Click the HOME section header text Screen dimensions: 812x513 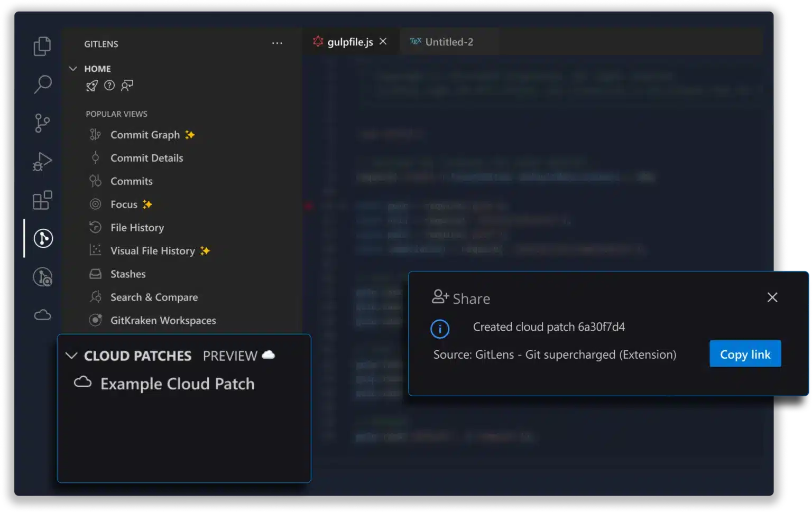coord(97,69)
